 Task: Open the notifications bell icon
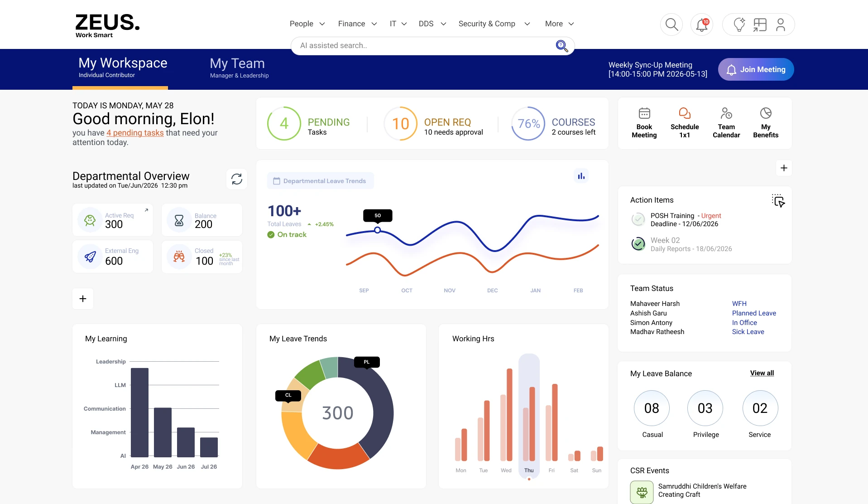(x=702, y=24)
